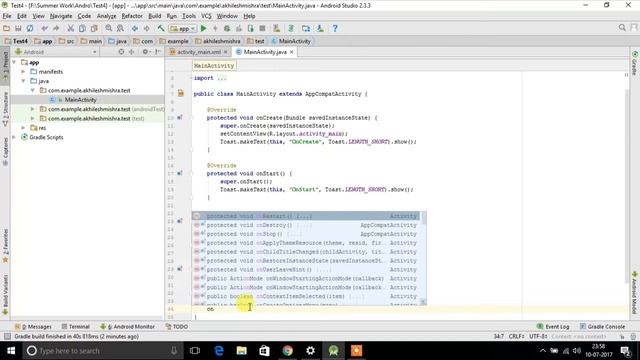Click the Find magnifier icon

(109, 28)
